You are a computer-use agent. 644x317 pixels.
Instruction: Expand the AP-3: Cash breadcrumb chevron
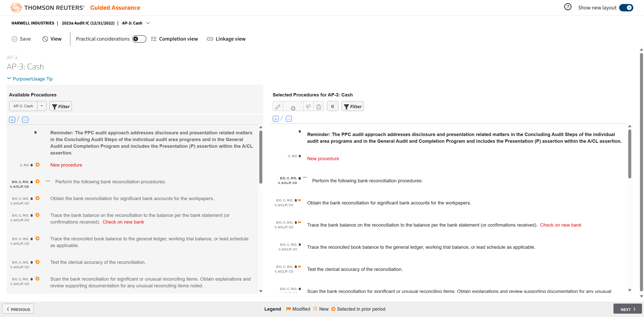click(148, 23)
